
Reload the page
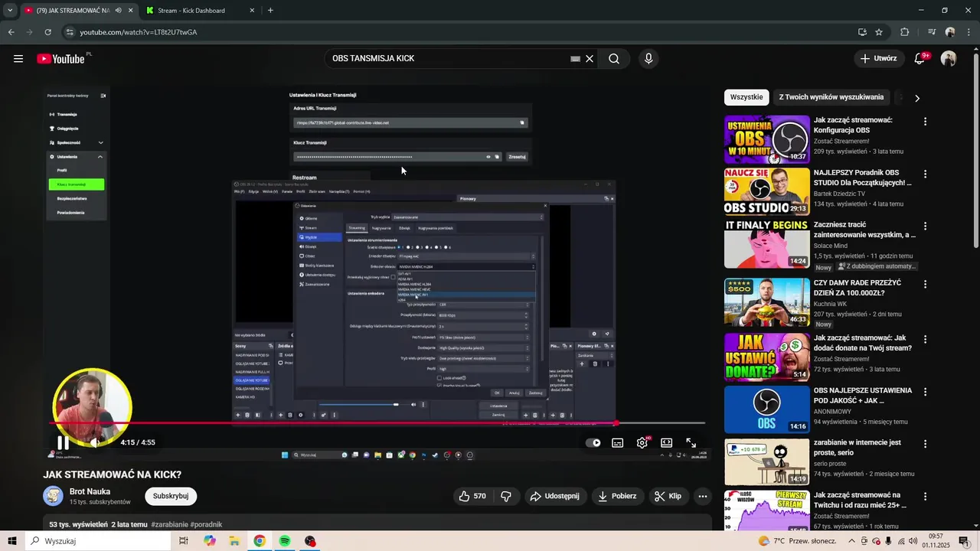tap(47, 32)
